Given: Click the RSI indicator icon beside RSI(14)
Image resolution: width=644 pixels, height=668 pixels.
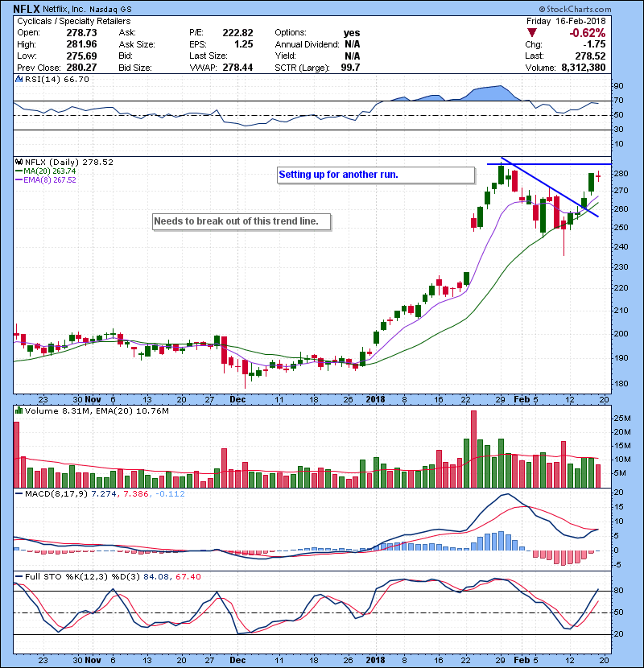Looking at the screenshot, I should (x=19, y=79).
